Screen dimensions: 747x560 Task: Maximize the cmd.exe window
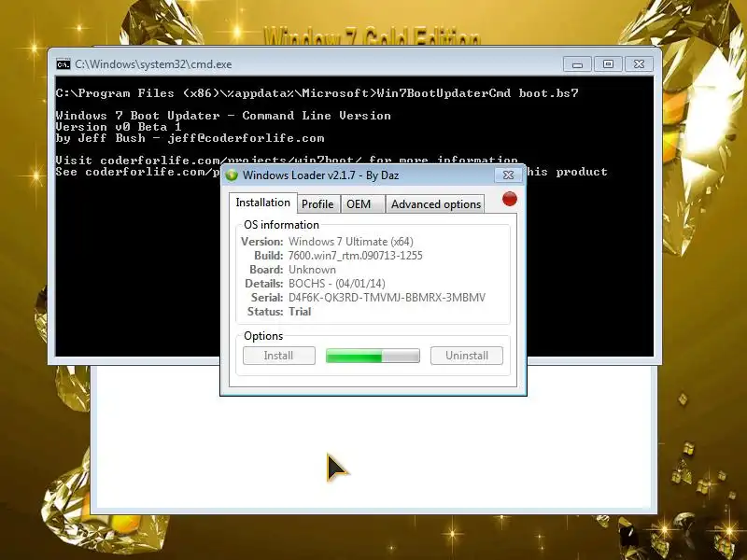(608, 64)
